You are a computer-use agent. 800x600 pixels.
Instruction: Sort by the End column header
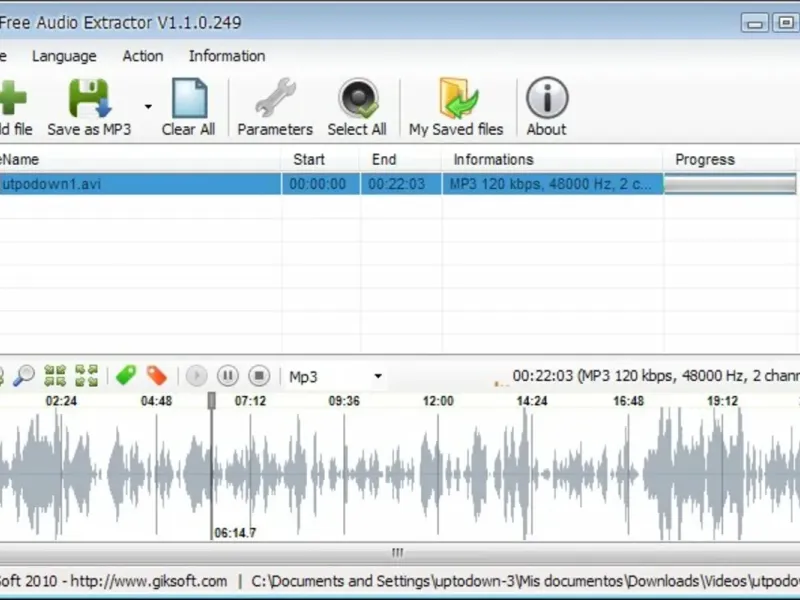tap(401, 159)
